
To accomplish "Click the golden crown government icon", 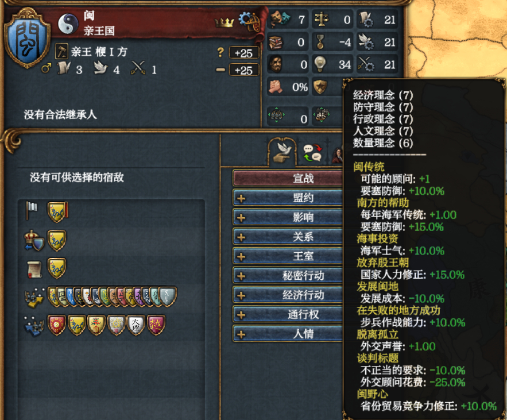I will 224,22.
